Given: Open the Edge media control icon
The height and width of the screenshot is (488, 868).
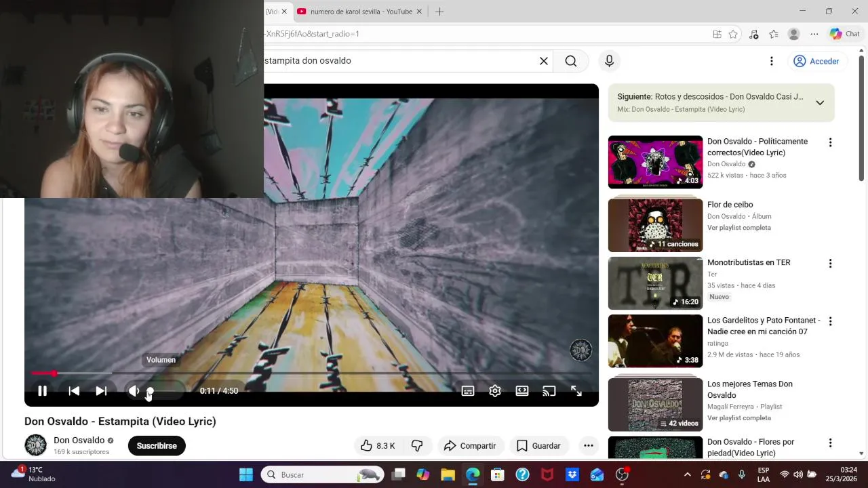Looking at the screenshot, I should click(753, 35).
